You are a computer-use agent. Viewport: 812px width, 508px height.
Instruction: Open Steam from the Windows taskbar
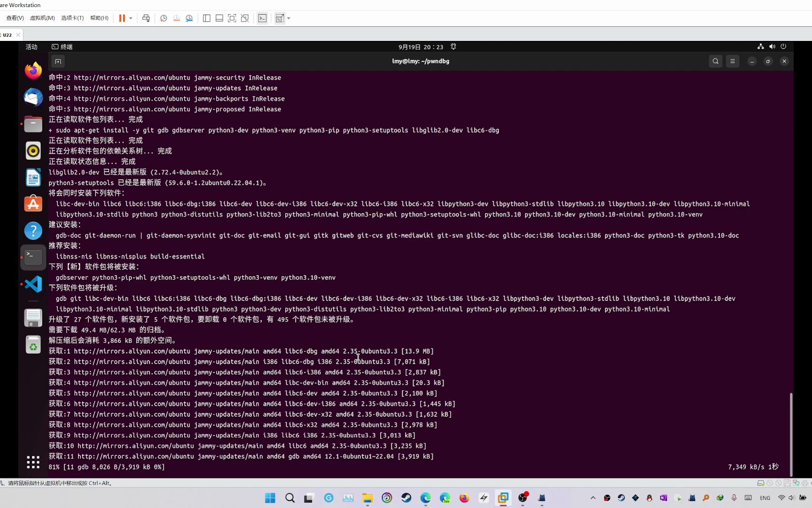click(x=406, y=498)
